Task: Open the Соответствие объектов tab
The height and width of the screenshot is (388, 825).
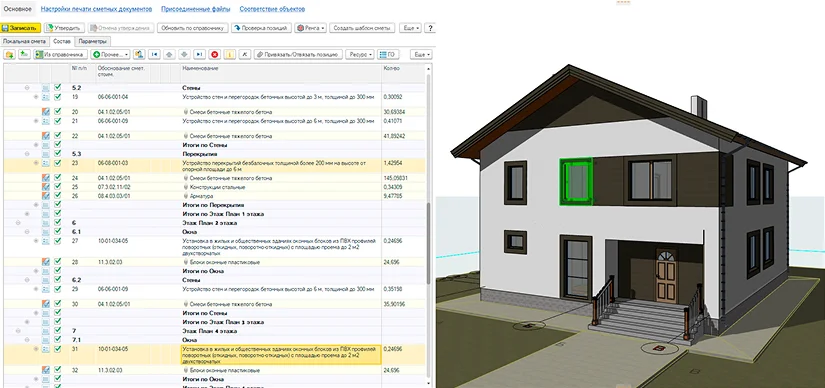Action: pyautogui.click(x=272, y=9)
